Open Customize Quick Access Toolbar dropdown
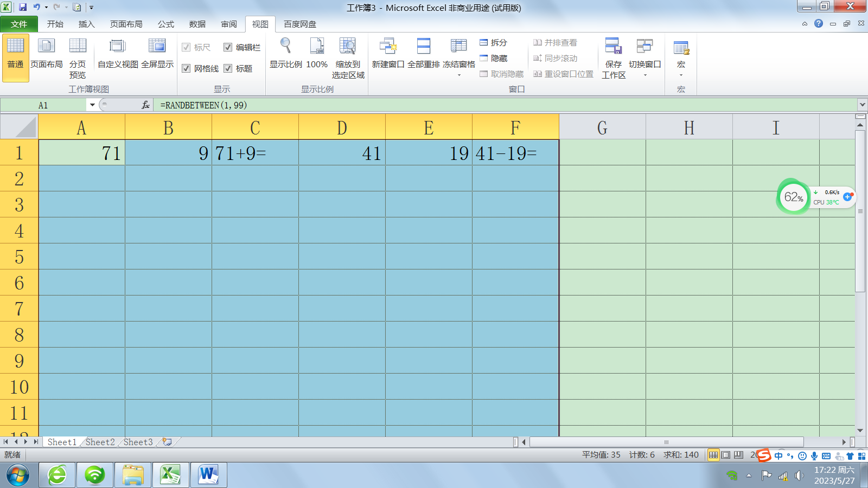Viewport: 868px width, 488px height. click(91, 8)
